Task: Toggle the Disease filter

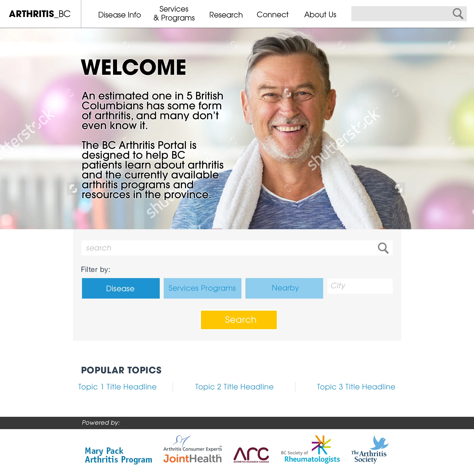Action: pos(121,288)
